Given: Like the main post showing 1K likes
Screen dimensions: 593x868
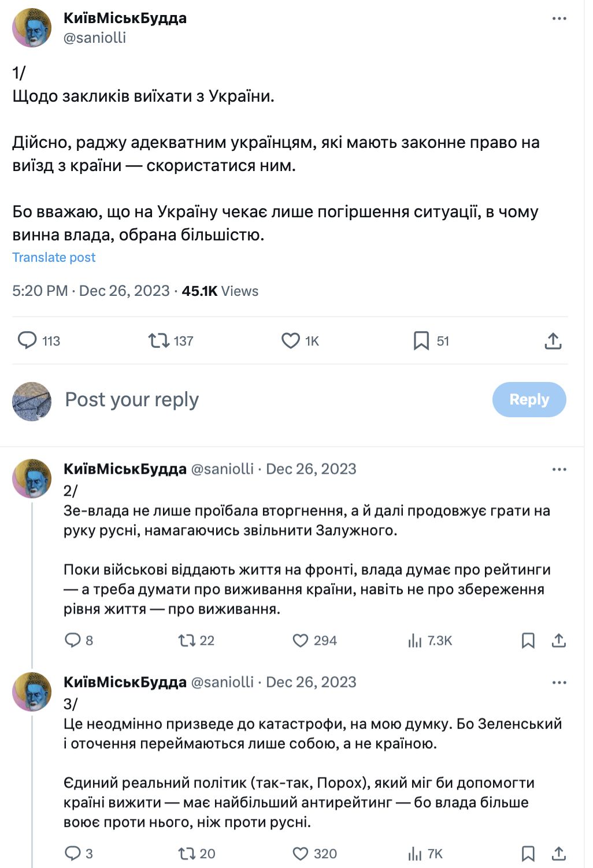Looking at the screenshot, I should click(x=290, y=341).
